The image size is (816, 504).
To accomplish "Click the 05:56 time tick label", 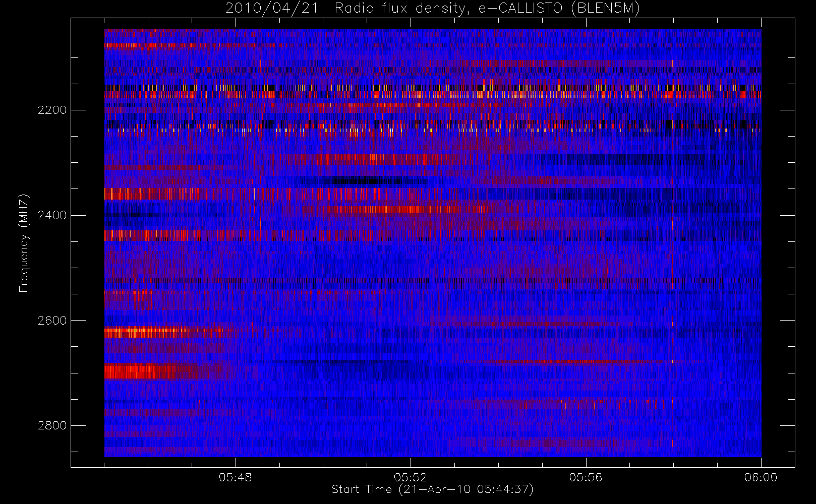I will (586, 477).
